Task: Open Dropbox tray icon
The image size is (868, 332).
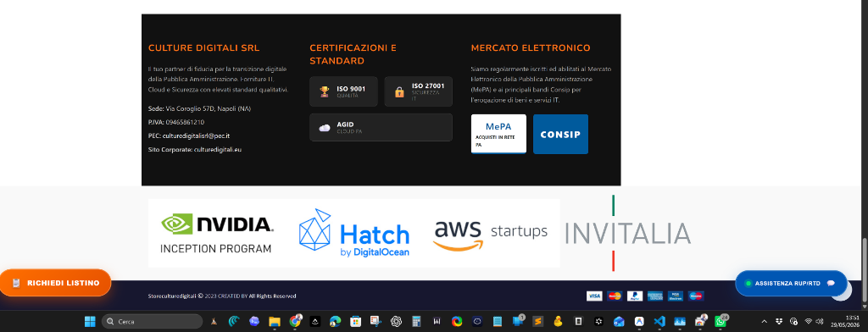Action: (x=779, y=321)
